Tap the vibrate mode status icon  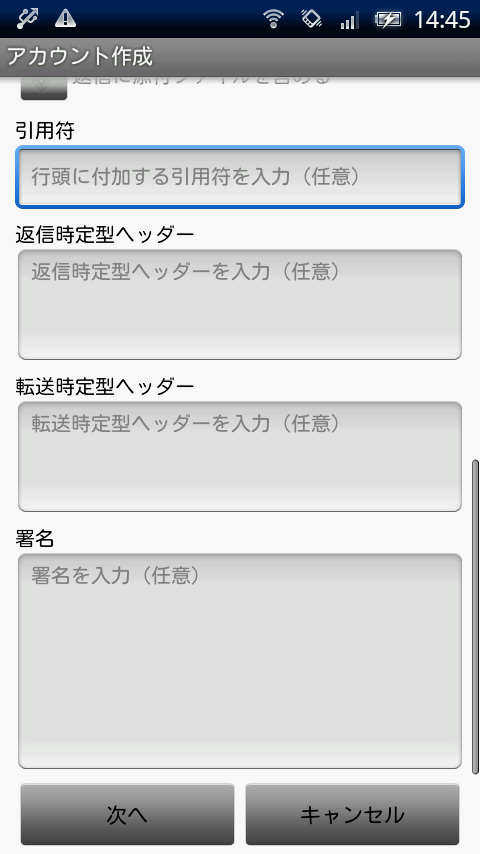click(x=311, y=19)
